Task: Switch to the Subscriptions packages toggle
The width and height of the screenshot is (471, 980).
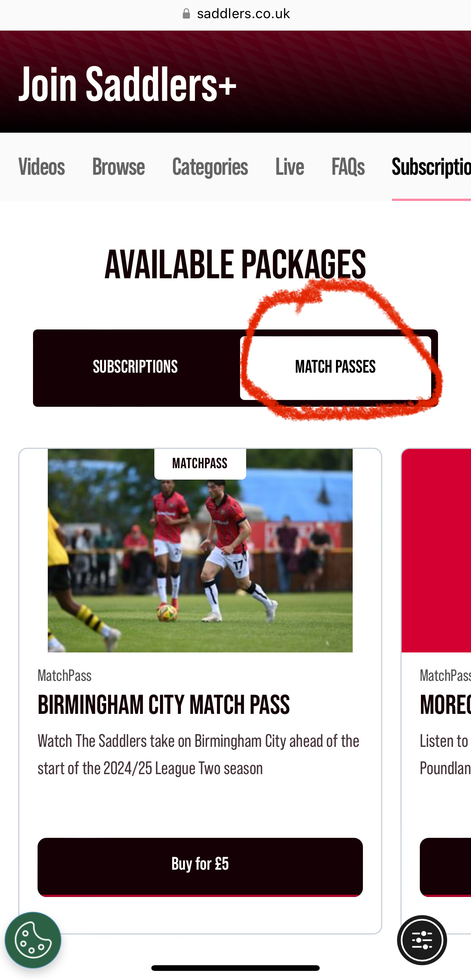Action: pos(135,367)
